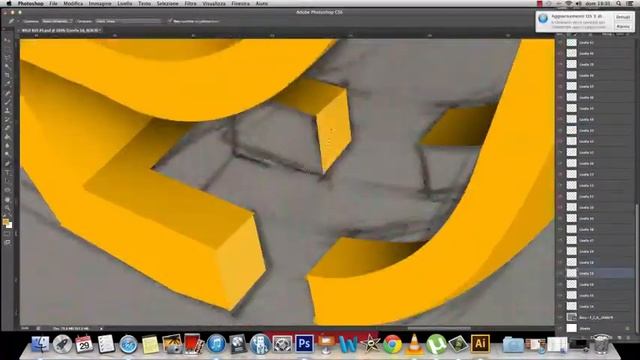Toggle the checkbox in the options bar

170,21
